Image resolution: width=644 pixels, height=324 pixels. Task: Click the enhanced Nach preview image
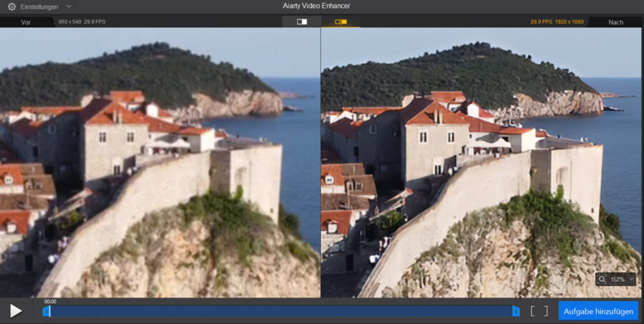tap(482, 162)
